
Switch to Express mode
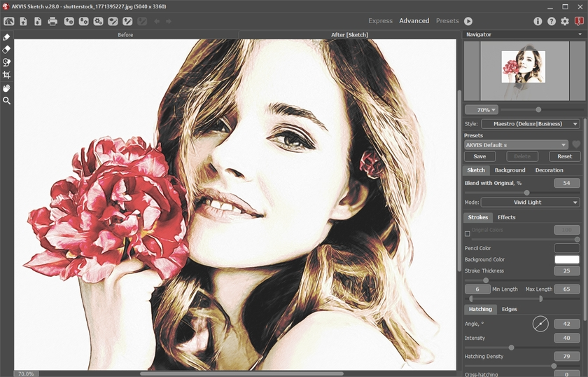point(380,21)
